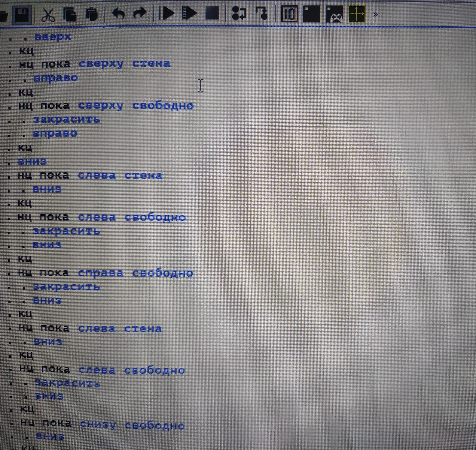Click the Cut scissors icon
The image size is (476, 450).
pyautogui.click(x=48, y=15)
